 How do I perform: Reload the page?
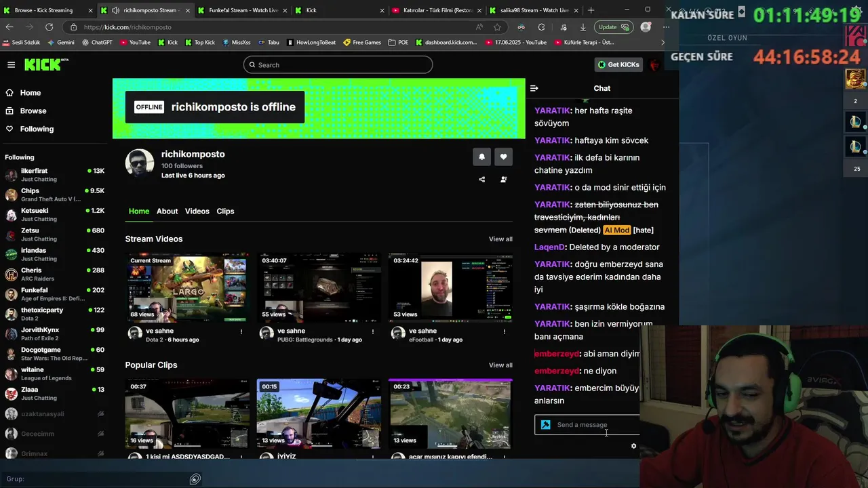point(49,27)
